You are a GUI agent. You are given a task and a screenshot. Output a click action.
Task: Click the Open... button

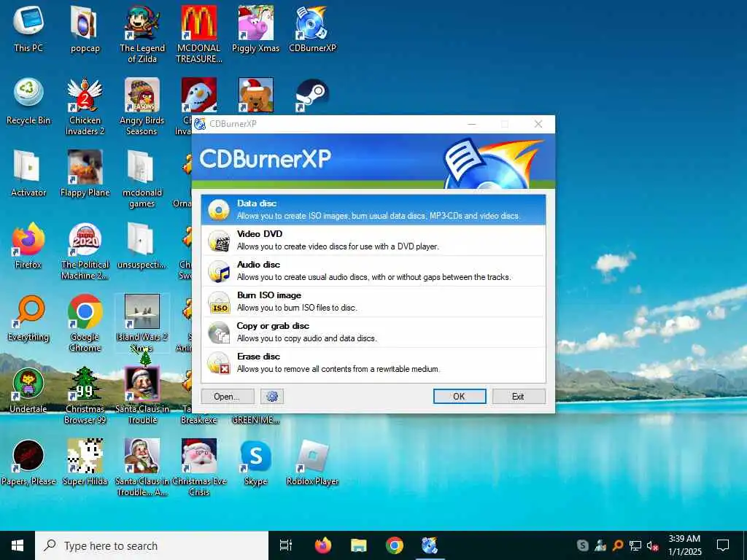click(x=228, y=396)
